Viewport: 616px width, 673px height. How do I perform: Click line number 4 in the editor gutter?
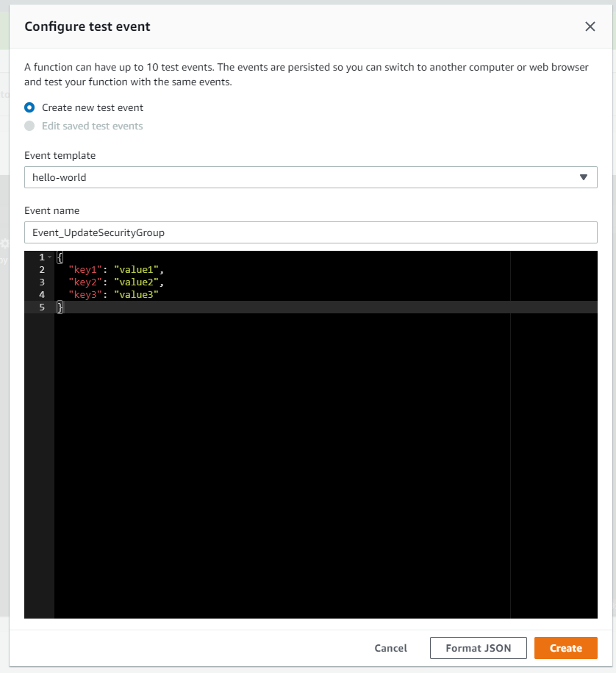coord(42,295)
